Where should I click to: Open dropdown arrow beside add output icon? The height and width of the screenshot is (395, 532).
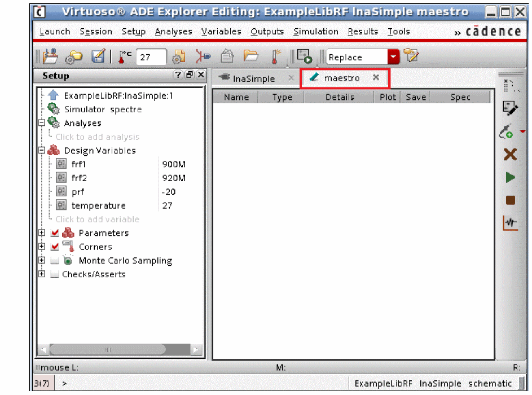click(x=522, y=131)
